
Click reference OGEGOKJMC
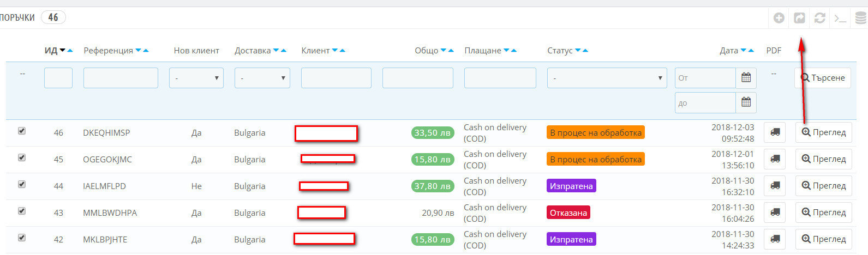[107, 159]
